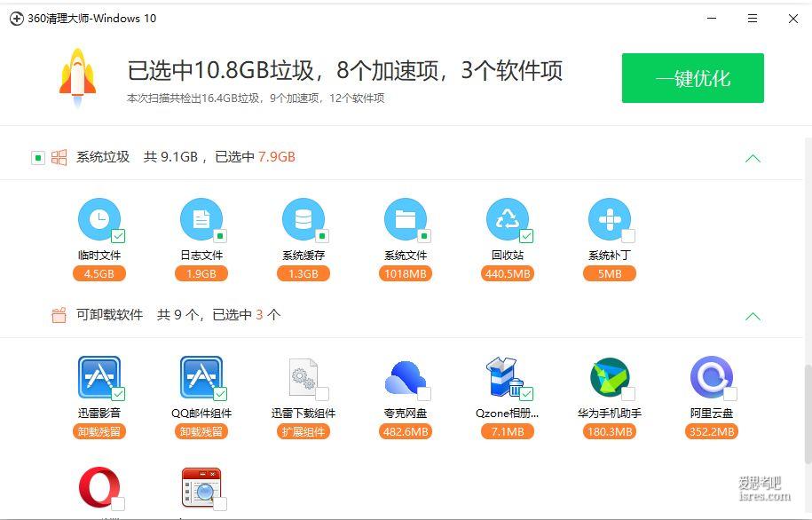The height and width of the screenshot is (520, 812).
Task: Click the 1.9GB size badge
Action: [x=201, y=273]
